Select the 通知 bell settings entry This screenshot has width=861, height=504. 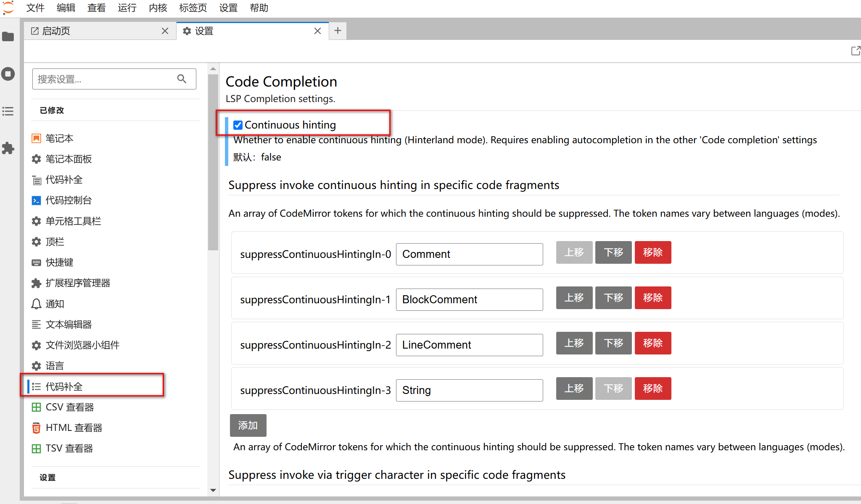coord(55,304)
